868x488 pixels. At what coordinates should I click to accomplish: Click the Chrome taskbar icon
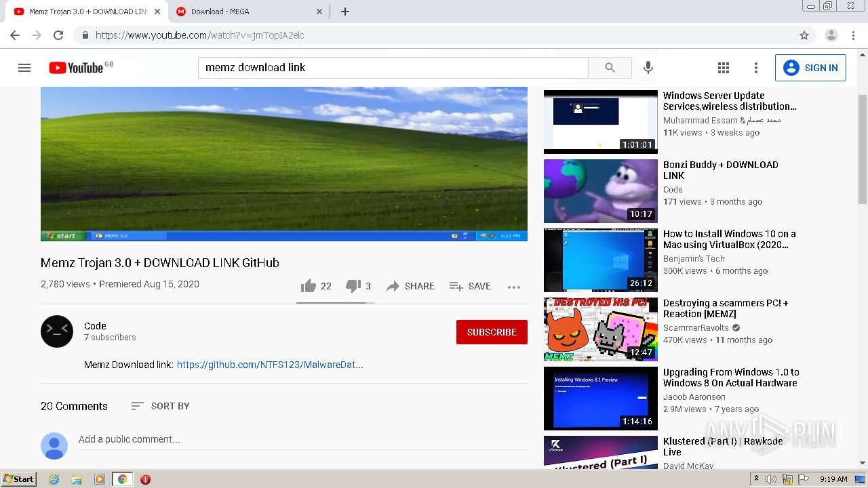(x=122, y=479)
